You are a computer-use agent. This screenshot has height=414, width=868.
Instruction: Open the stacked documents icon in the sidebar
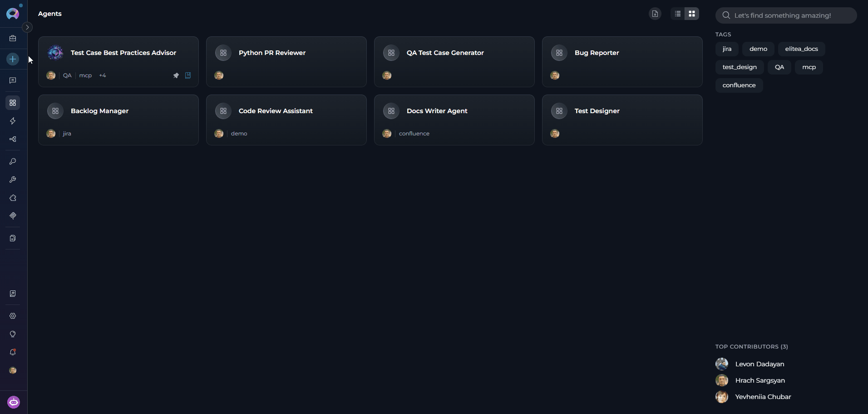(x=13, y=238)
